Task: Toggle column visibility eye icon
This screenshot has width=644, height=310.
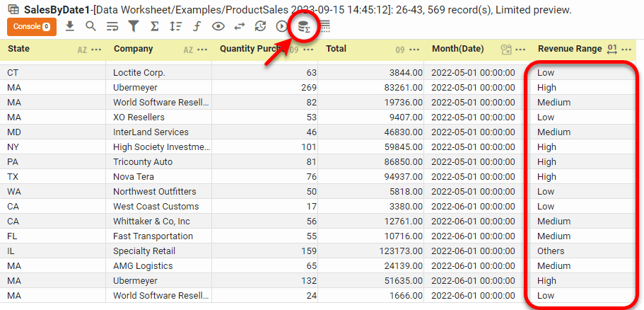Action: 218,26
